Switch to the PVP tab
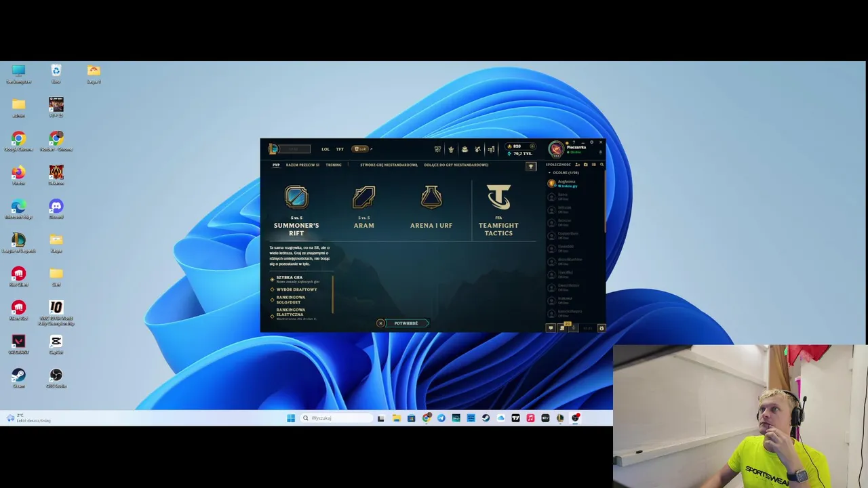The height and width of the screenshot is (488, 868). (x=276, y=165)
